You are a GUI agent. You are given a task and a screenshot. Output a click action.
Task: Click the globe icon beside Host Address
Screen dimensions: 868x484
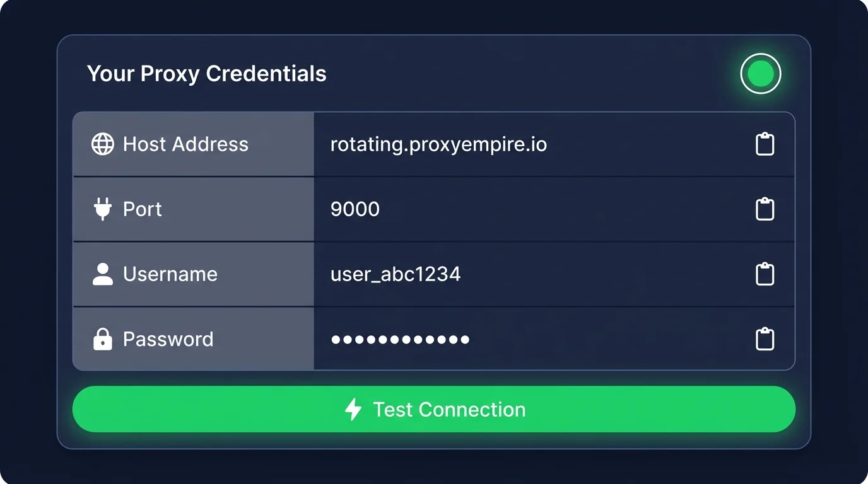(103, 144)
